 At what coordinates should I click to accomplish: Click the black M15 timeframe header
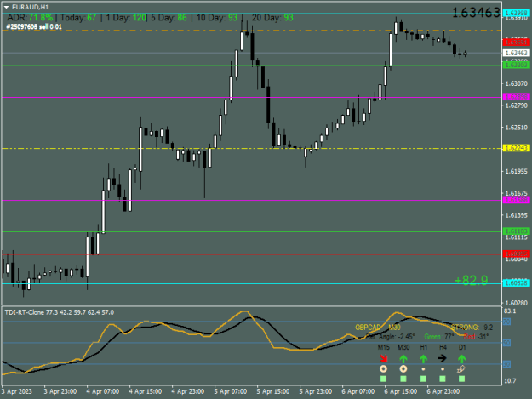(x=383, y=347)
